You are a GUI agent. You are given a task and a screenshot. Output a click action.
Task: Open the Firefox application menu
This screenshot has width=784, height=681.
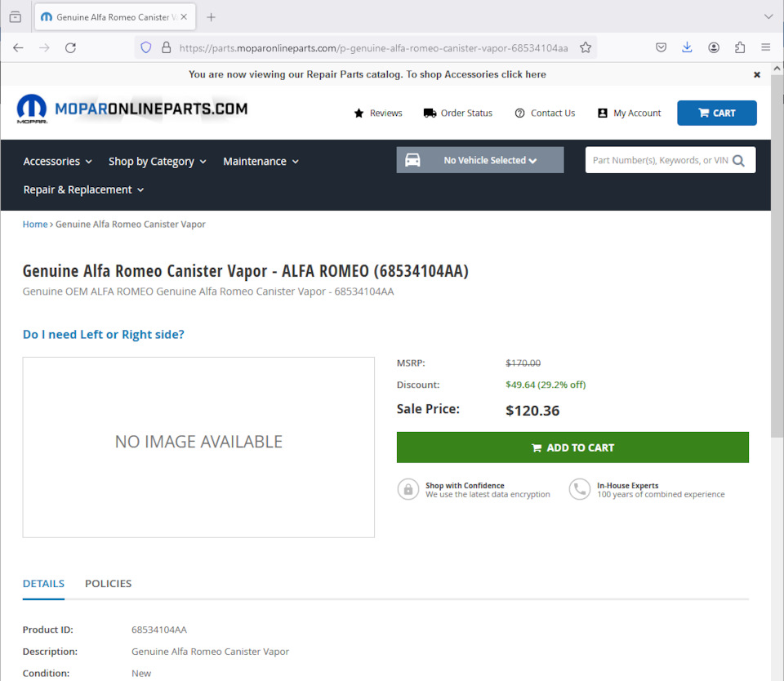pos(766,47)
